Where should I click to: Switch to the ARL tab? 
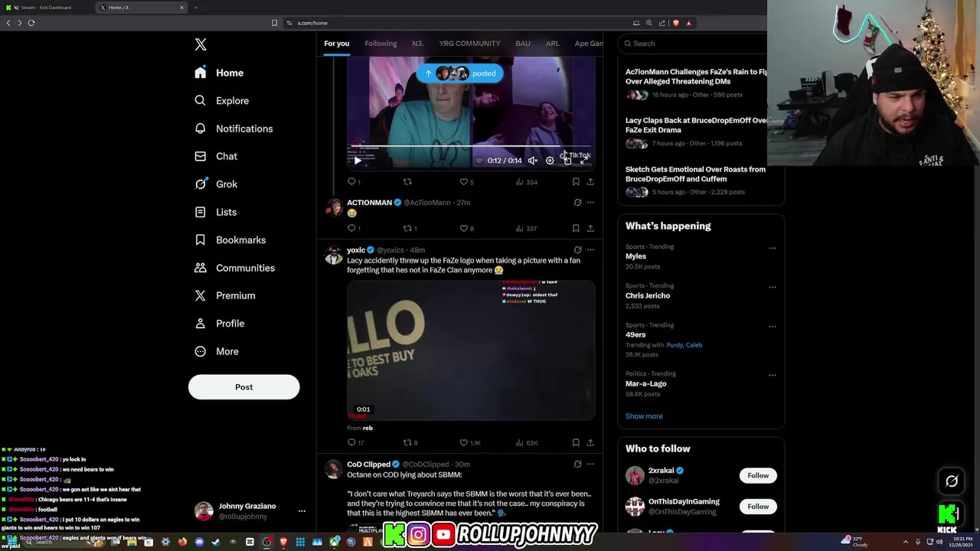click(552, 44)
